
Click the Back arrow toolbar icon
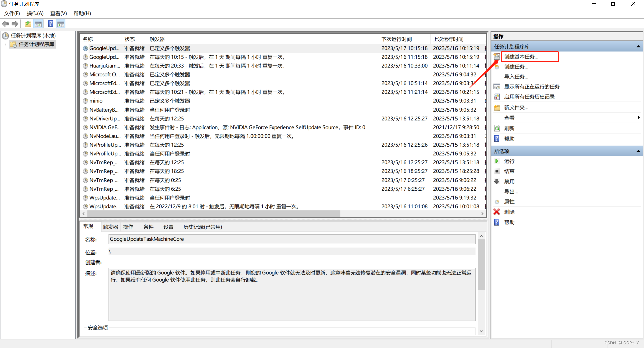5,24
